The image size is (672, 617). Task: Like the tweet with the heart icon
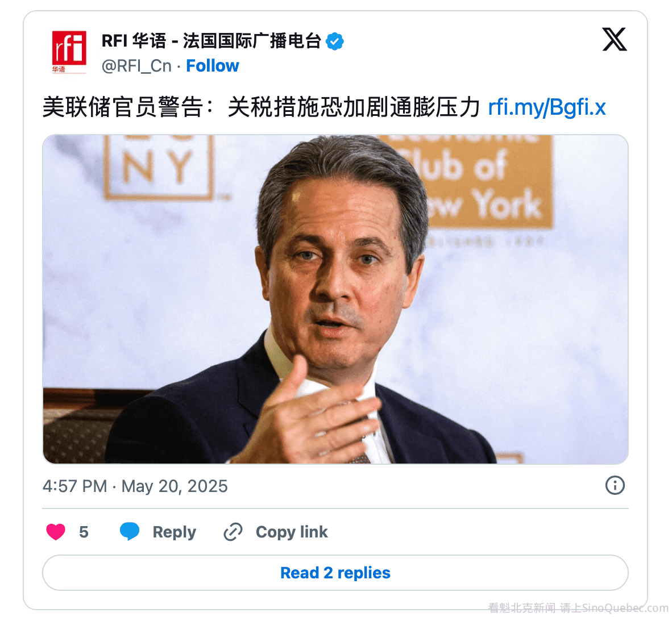(x=56, y=532)
